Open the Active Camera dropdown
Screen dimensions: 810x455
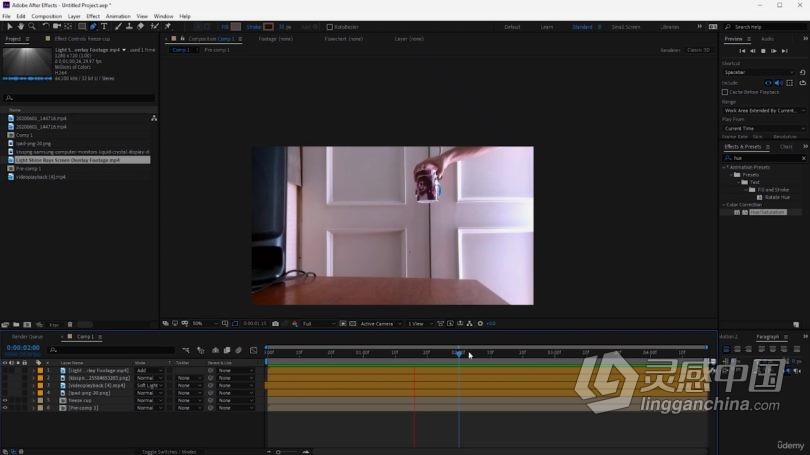pyautogui.click(x=381, y=324)
